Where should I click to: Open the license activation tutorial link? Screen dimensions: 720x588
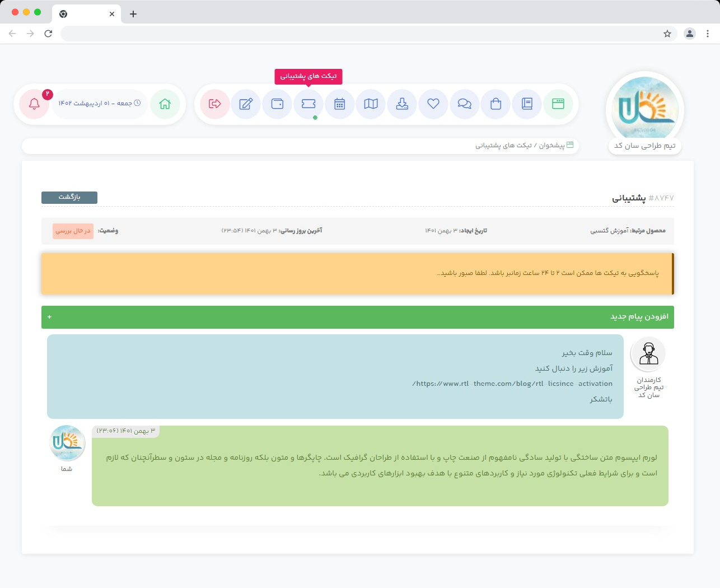tap(512, 384)
